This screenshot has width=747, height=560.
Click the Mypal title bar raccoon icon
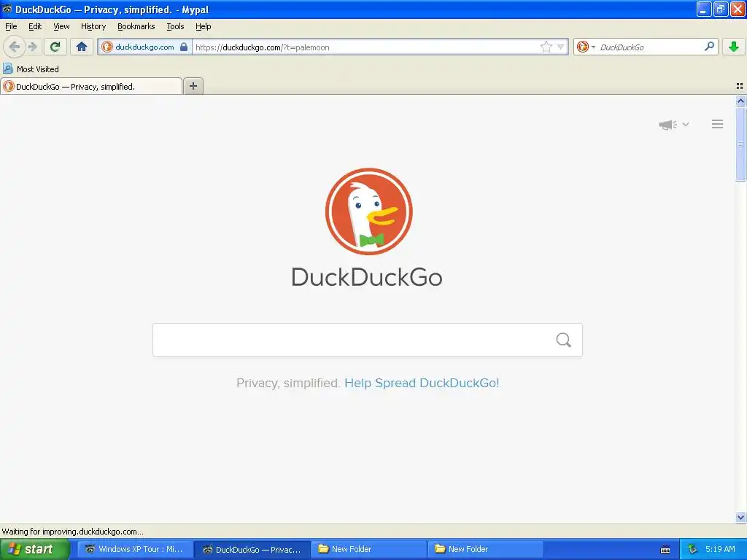coord(7,9)
